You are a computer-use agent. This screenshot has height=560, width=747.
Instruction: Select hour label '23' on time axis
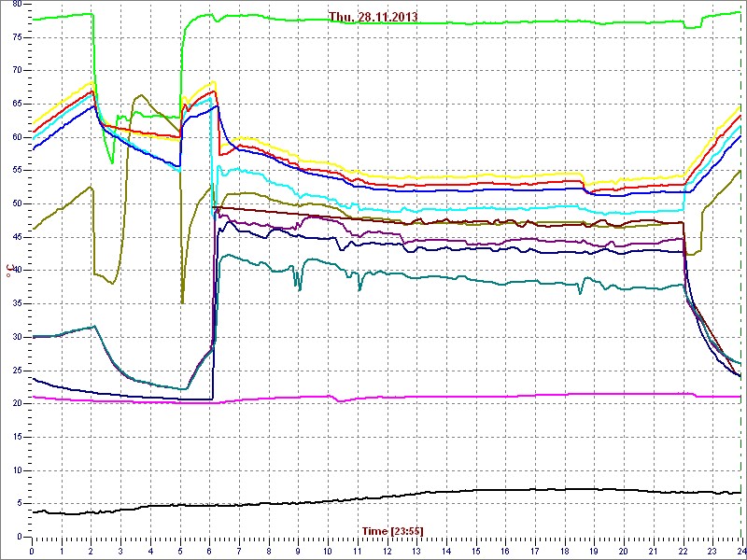coord(713,550)
